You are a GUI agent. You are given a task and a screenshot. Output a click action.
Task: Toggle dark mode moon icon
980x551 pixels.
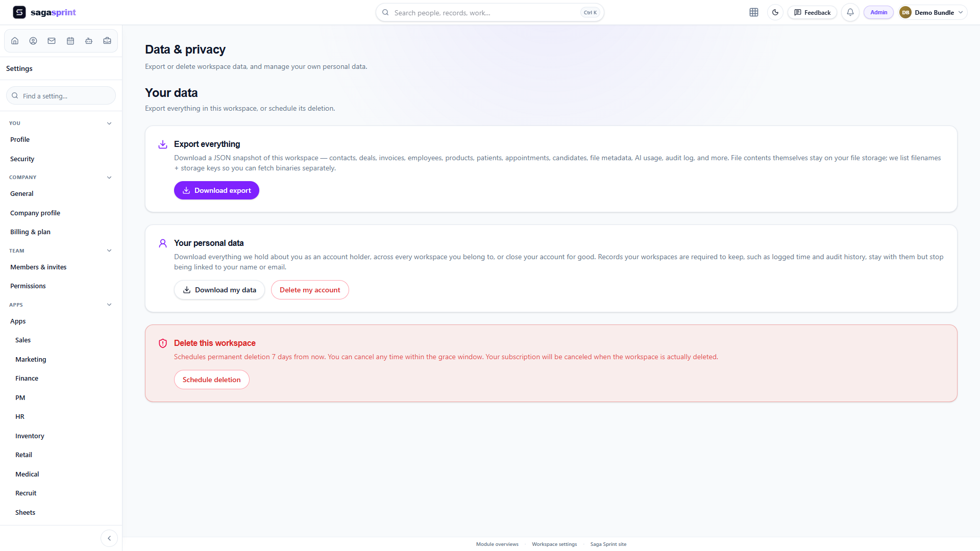[775, 12]
